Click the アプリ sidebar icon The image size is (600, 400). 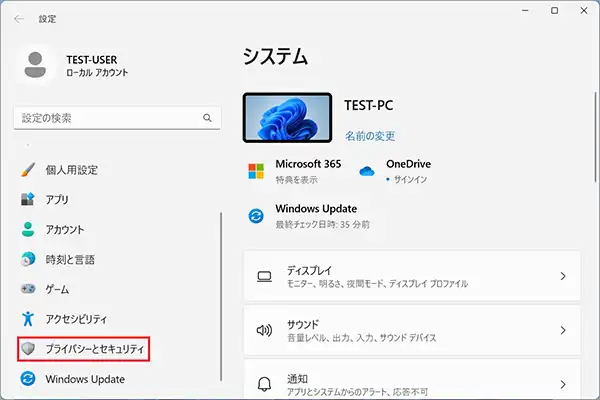(x=28, y=199)
